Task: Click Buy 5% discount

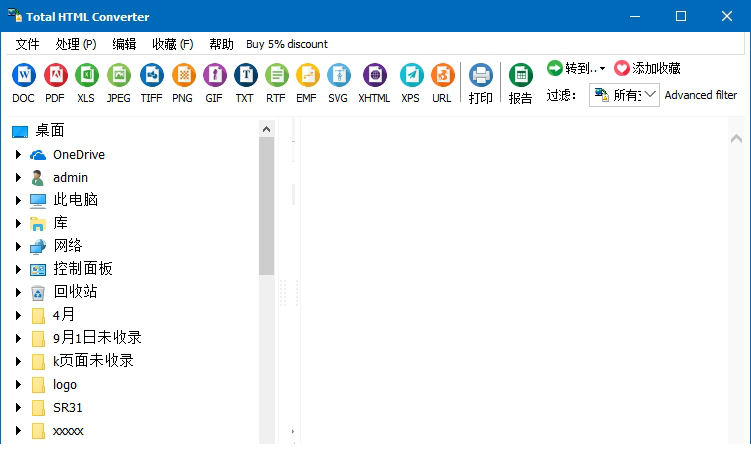Action: click(x=287, y=44)
